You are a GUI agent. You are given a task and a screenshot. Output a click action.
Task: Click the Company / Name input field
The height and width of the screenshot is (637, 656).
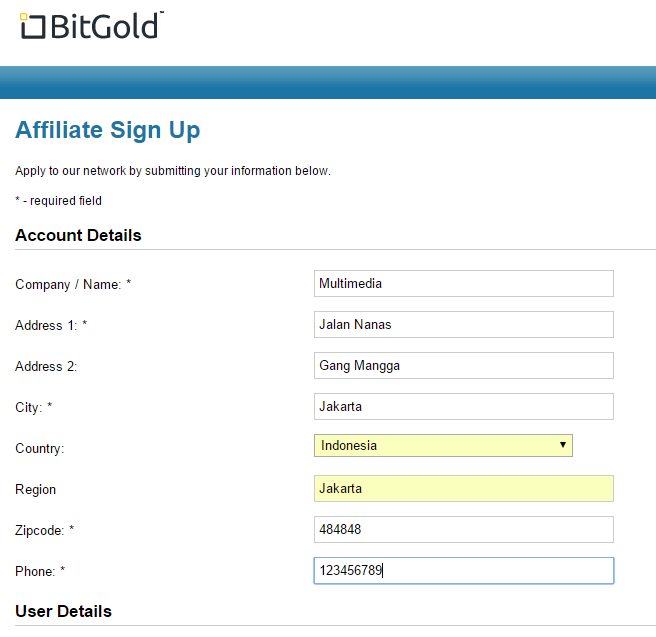point(463,283)
